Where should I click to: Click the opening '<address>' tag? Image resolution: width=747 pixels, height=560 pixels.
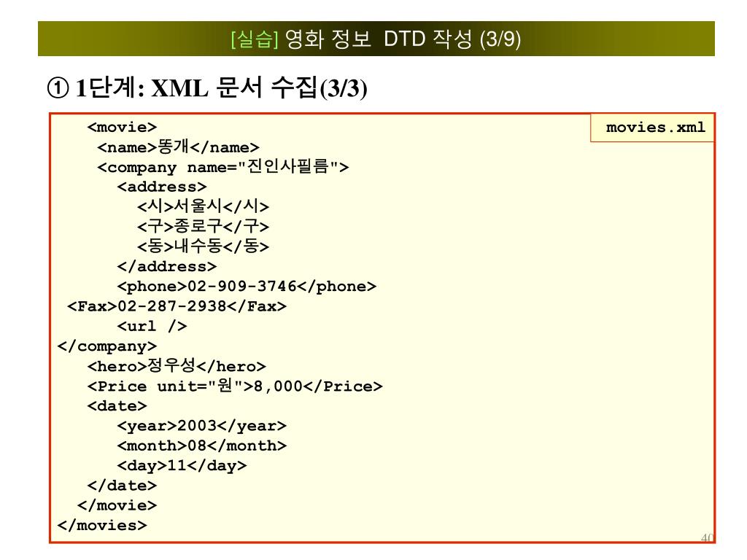coord(162,187)
